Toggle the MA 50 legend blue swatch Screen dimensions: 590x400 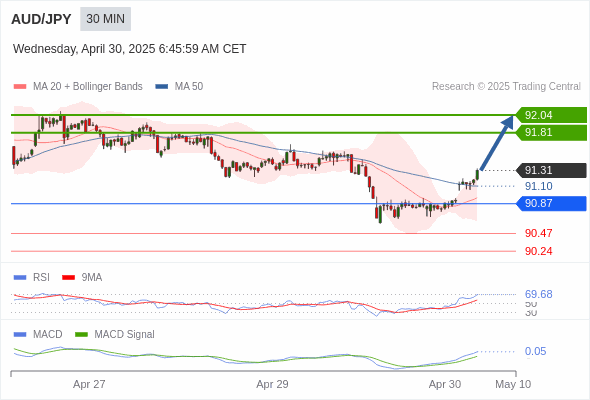[162, 87]
